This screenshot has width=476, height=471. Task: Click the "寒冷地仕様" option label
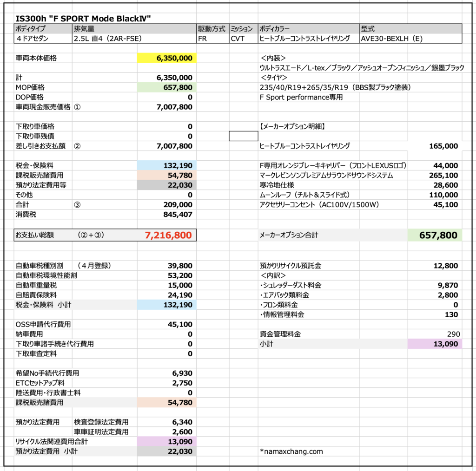tap(277, 185)
